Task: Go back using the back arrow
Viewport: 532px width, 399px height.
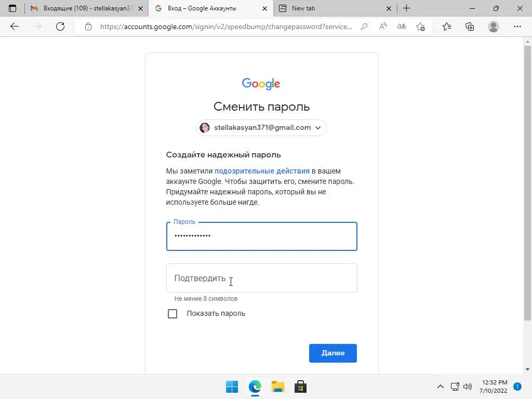Action: point(14,26)
